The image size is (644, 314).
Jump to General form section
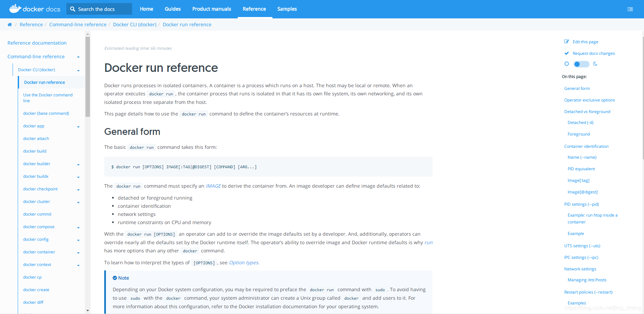click(x=577, y=89)
